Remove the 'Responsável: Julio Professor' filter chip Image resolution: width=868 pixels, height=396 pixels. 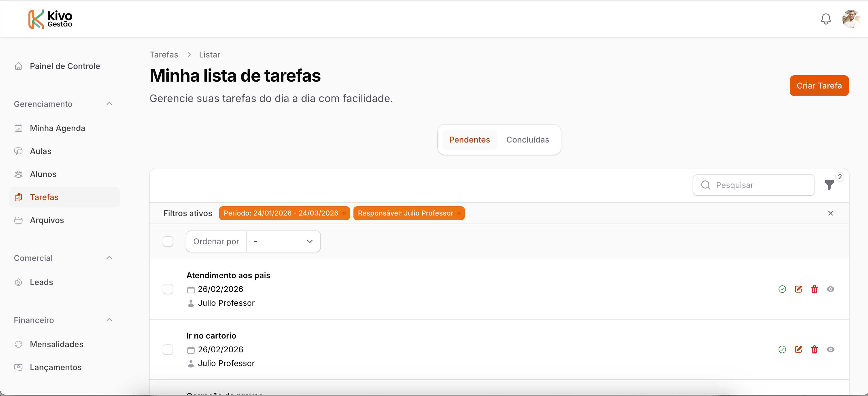pos(459,213)
